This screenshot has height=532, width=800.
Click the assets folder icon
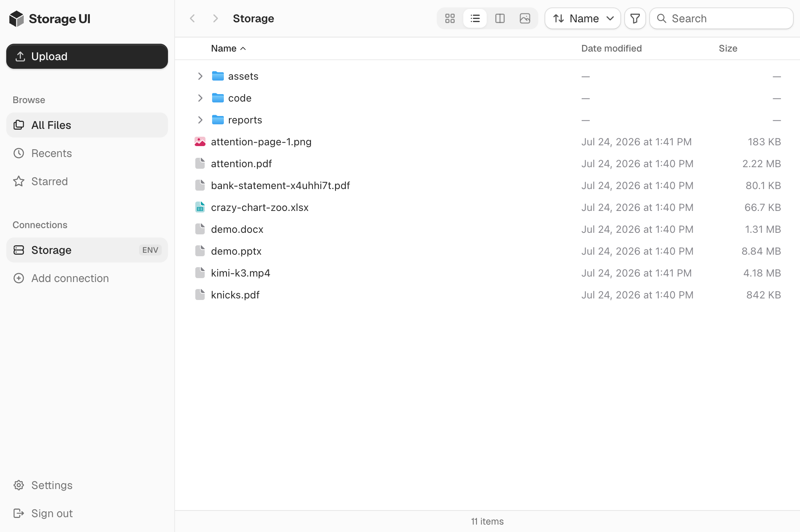coord(218,76)
